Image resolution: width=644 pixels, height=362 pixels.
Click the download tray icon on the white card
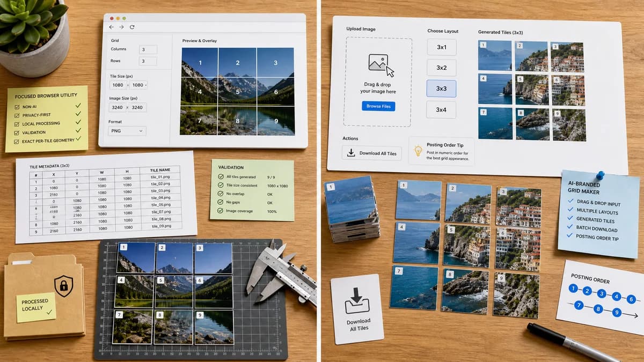pos(357,300)
